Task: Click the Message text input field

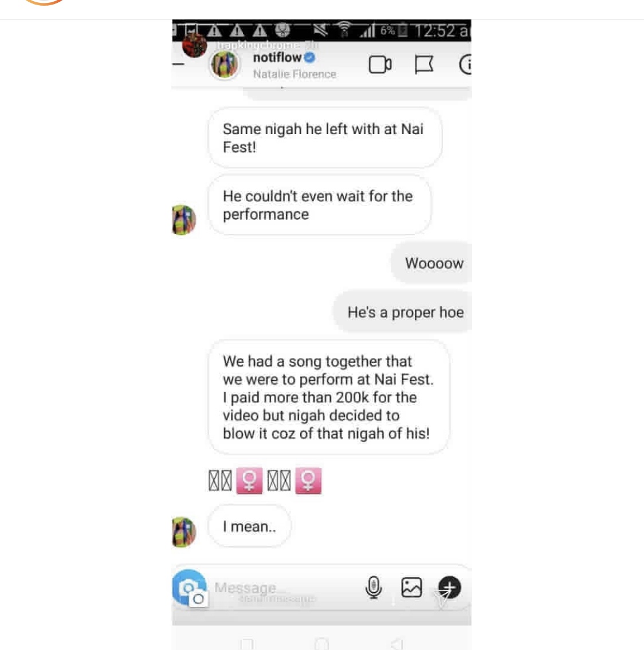Action: coord(286,588)
